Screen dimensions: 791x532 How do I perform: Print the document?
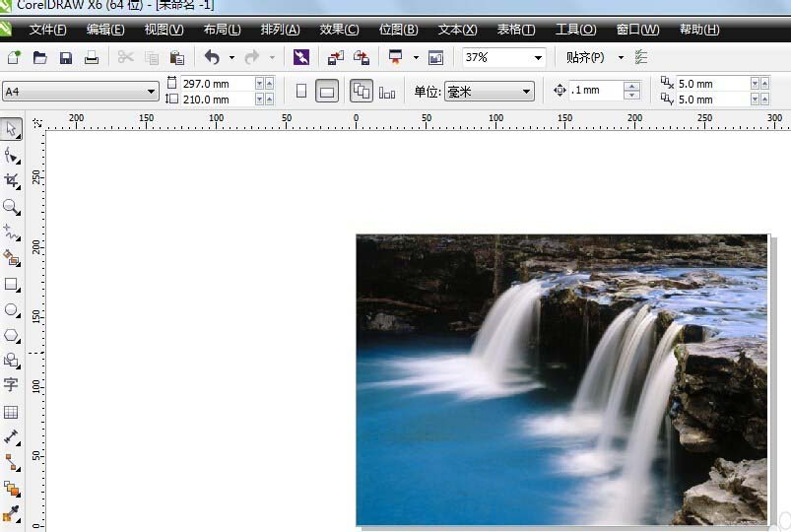click(92, 57)
